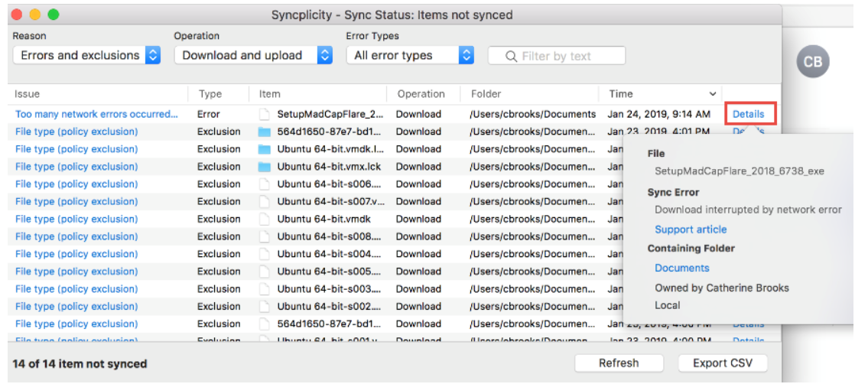Click the 14 of 14 item not synced status
Screen dimensions: 868x384
(80, 363)
